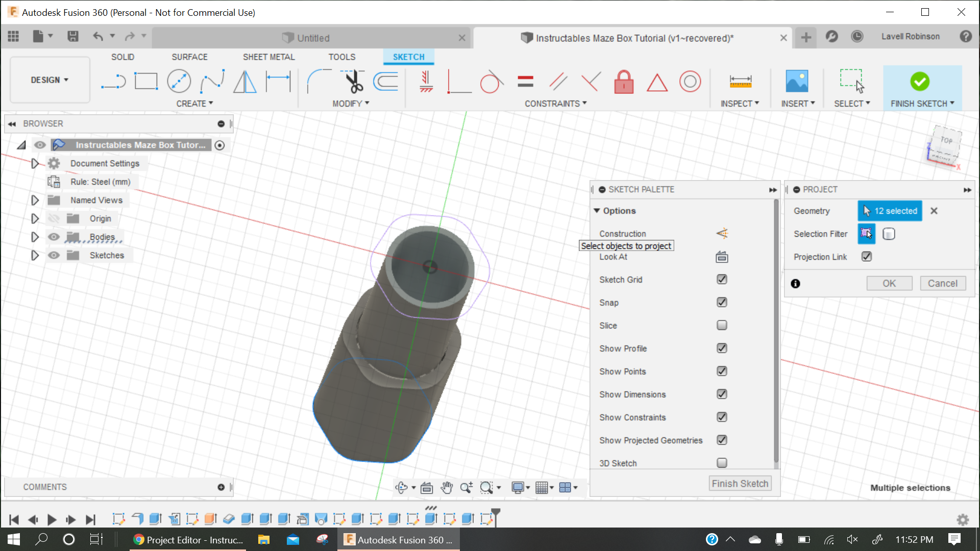Apply the Fix/Unfix lock constraint
This screenshot has height=551, width=980.
click(624, 81)
